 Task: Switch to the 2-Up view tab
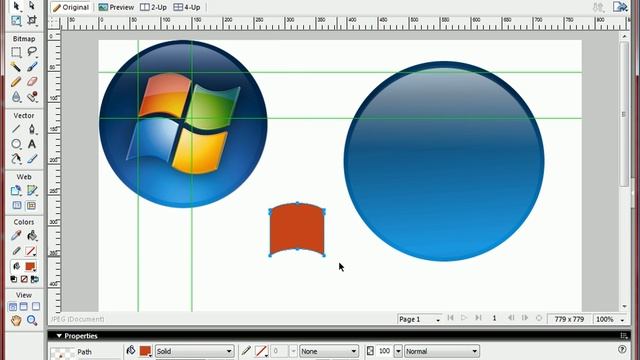click(153, 7)
